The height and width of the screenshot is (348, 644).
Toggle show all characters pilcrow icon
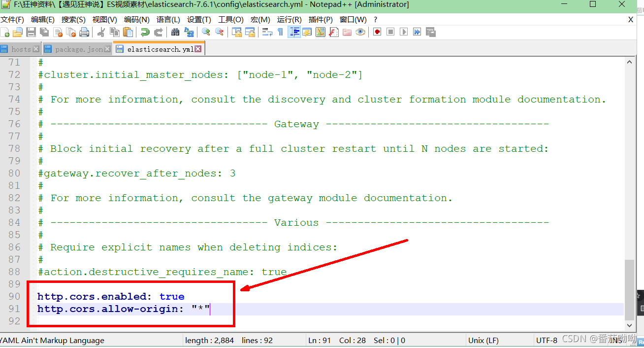click(280, 33)
